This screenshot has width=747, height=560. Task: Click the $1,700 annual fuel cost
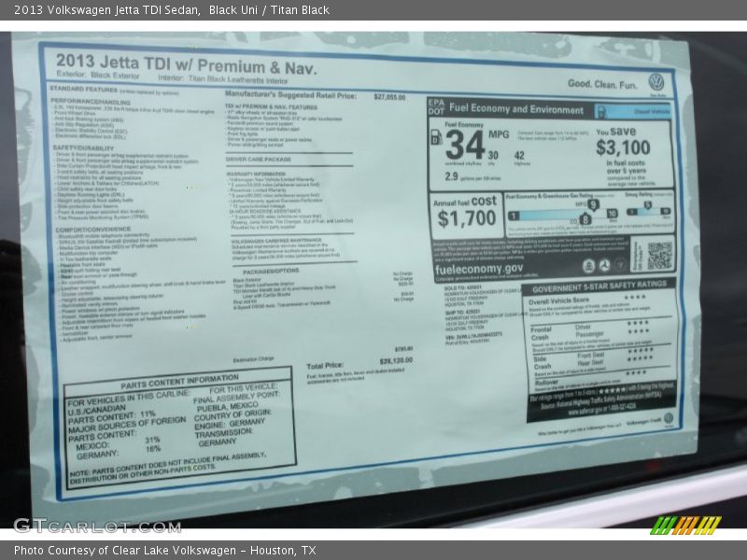(x=466, y=220)
